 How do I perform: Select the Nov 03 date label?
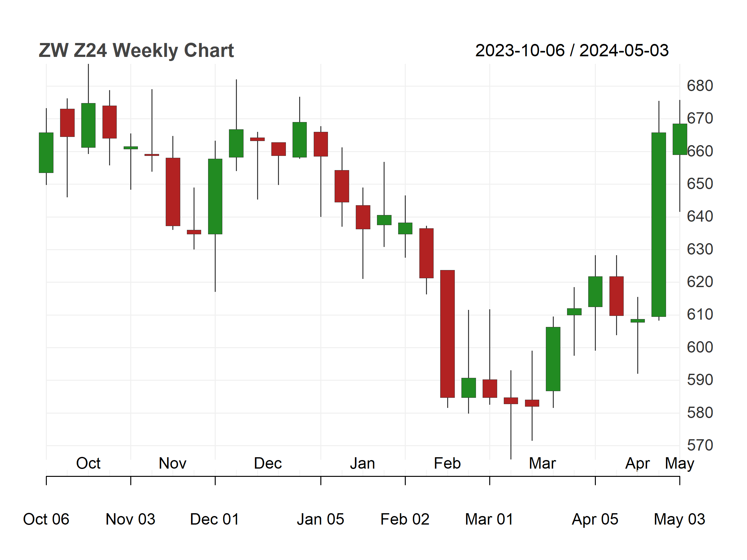pyautogui.click(x=131, y=519)
